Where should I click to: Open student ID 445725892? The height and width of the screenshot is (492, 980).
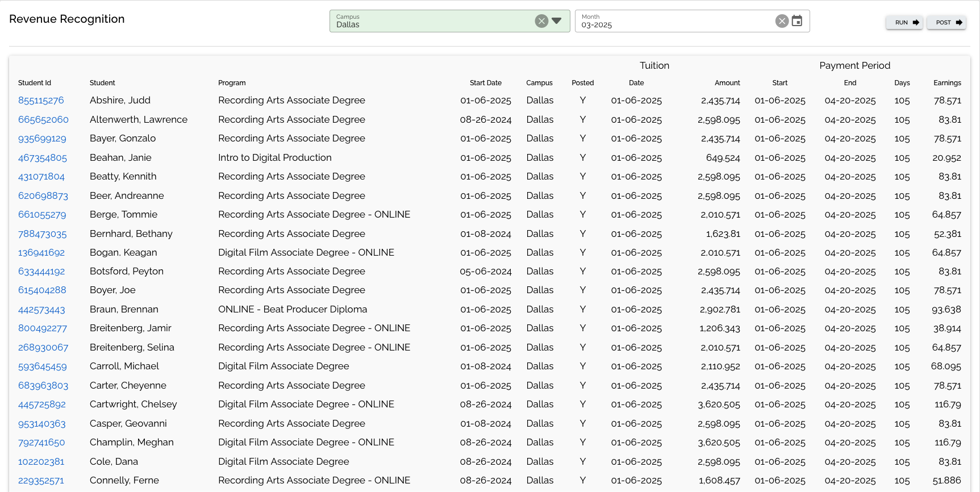point(42,405)
